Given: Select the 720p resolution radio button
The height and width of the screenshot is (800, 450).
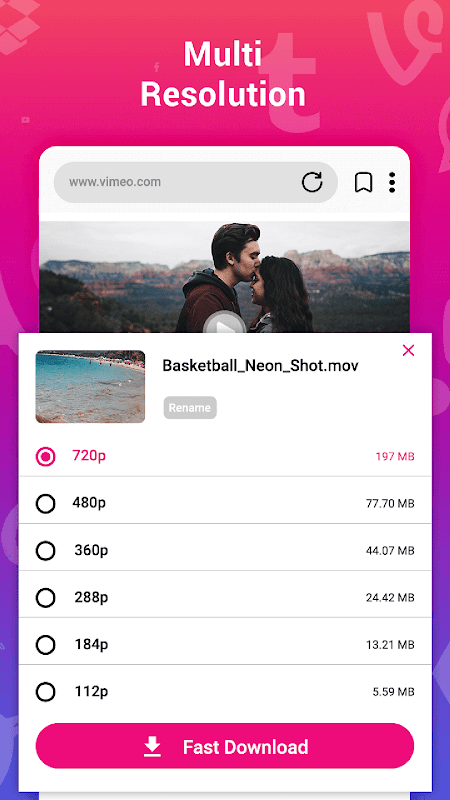Looking at the screenshot, I should (45, 457).
